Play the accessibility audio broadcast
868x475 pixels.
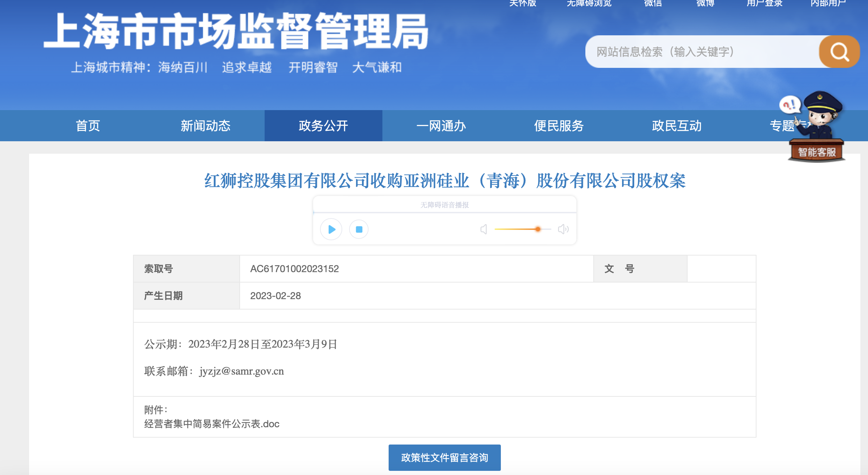coord(331,229)
